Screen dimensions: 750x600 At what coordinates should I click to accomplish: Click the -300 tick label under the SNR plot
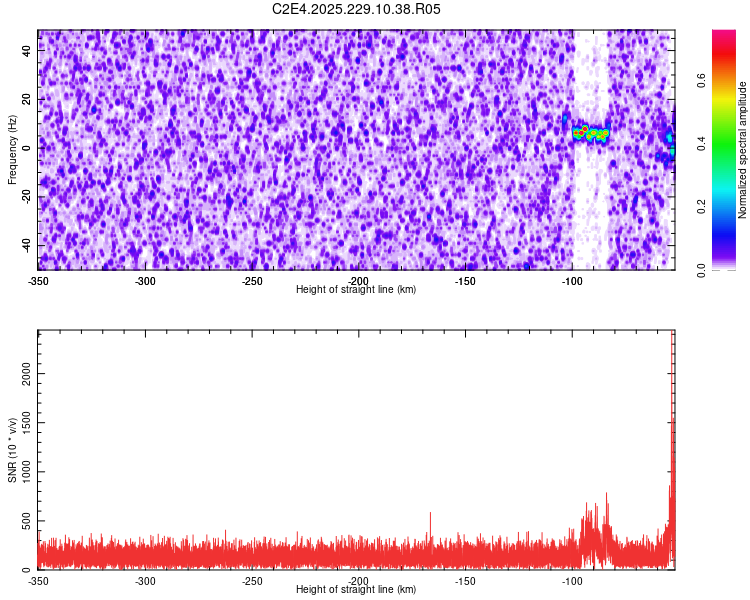pyautogui.click(x=145, y=581)
